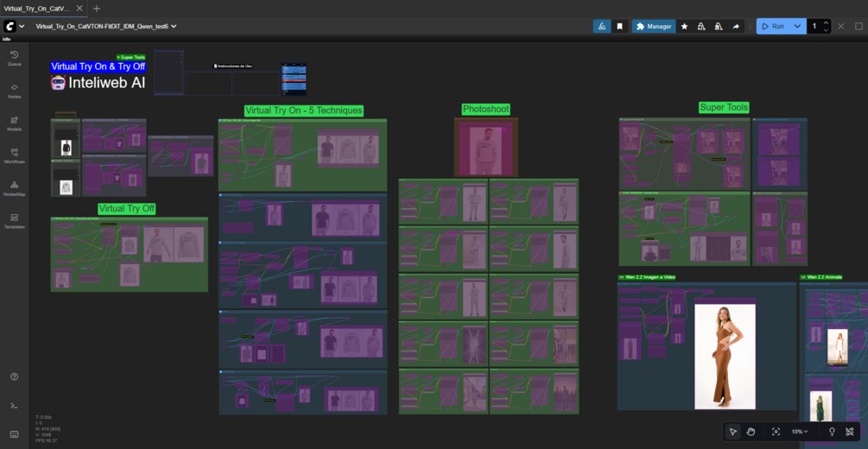Click the drag handle dots left of Run
The width and height of the screenshot is (868, 449).
click(751, 26)
